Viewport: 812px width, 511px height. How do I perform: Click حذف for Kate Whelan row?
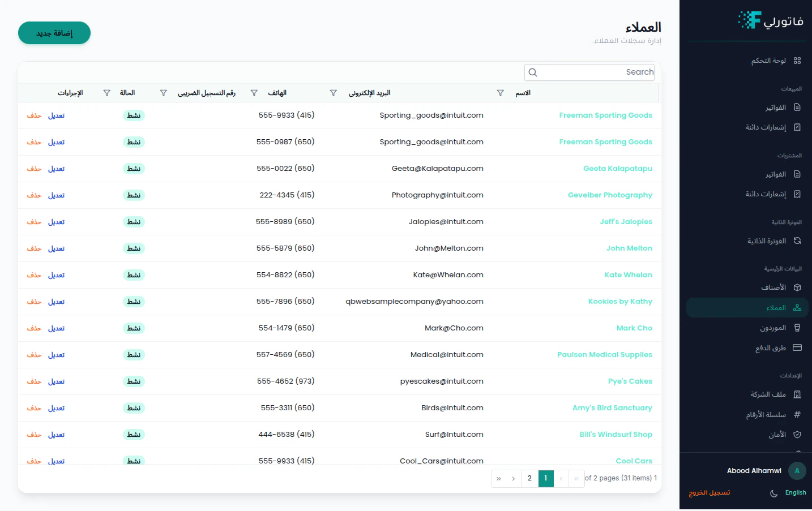pyautogui.click(x=34, y=275)
